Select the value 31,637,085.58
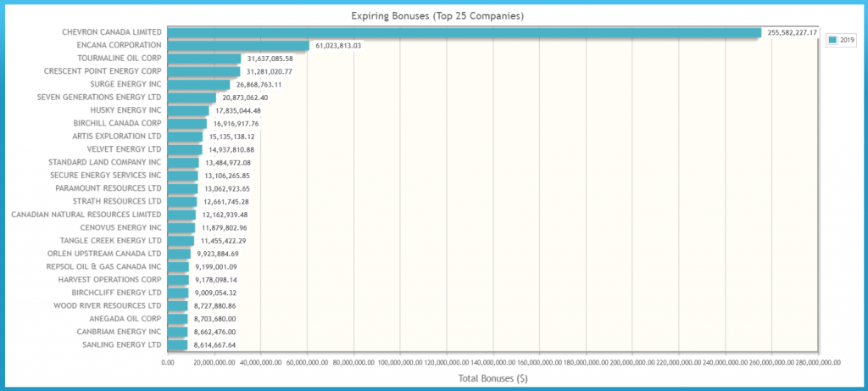The image size is (868, 391). pos(270,59)
